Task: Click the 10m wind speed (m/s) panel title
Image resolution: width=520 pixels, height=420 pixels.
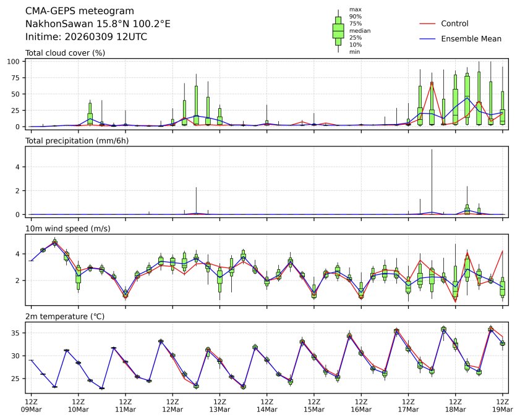Action: pos(68,229)
